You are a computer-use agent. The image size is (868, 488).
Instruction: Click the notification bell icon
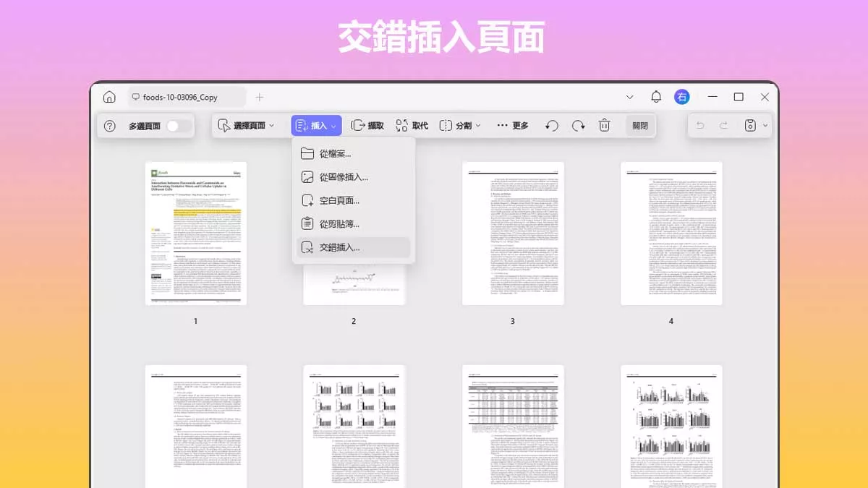[655, 95]
